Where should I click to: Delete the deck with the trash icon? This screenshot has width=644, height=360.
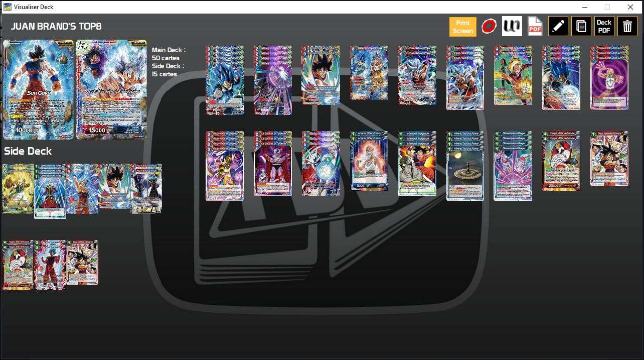tap(627, 26)
